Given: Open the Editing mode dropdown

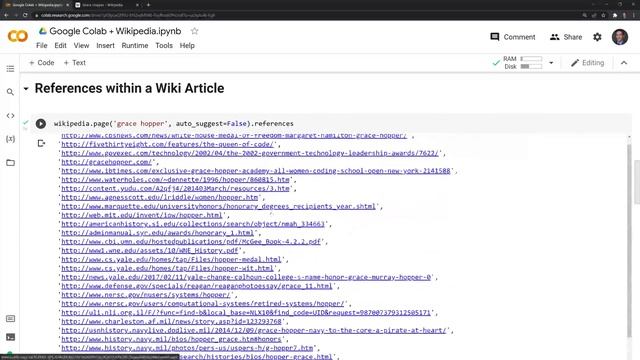Looking at the screenshot, I should point(587,63).
